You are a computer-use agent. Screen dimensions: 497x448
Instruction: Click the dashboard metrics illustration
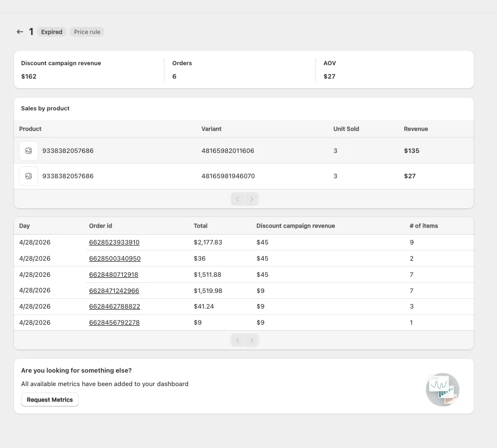pos(443,389)
